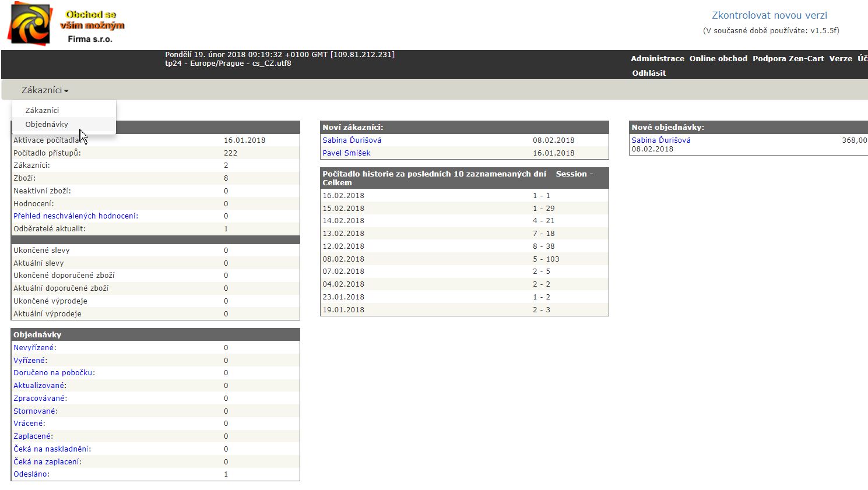Image resolution: width=868 pixels, height=490 pixels.
Task: Show Doručeno na pobočku orders
Action: [x=54, y=372]
